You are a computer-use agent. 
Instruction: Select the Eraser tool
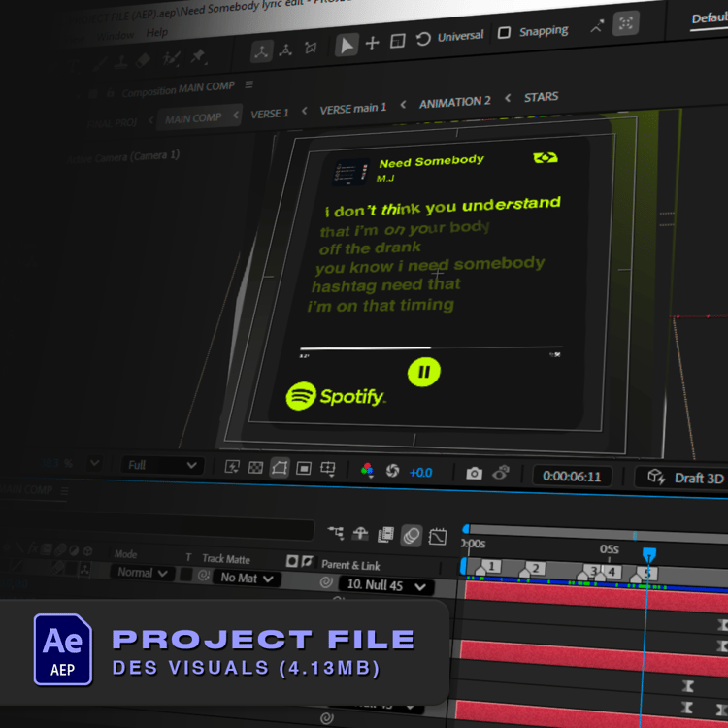[x=143, y=60]
